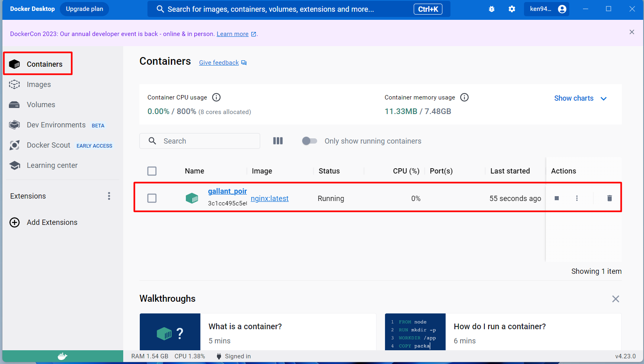Image resolution: width=644 pixels, height=364 pixels.
Task: Focus the global search bar
Action: click(x=299, y=9)
